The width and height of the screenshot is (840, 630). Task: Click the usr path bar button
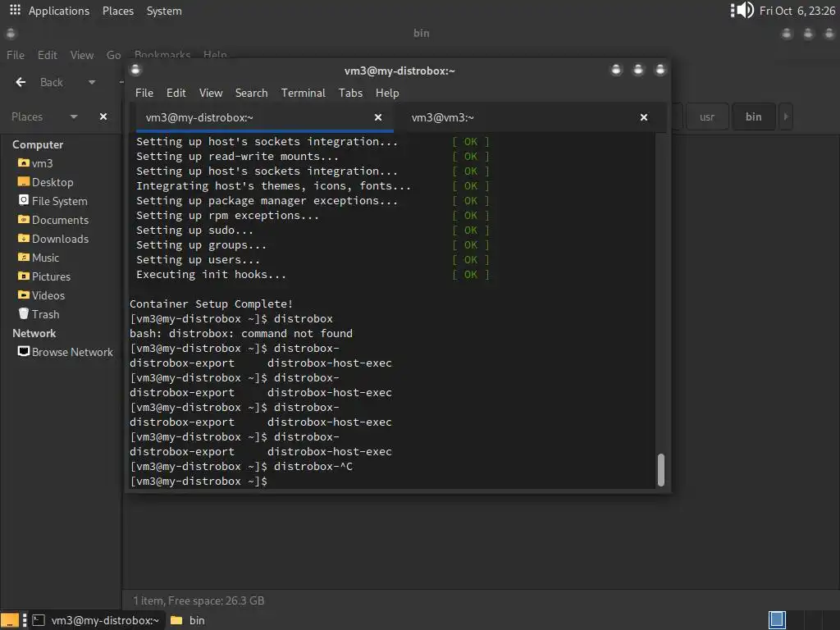coord(707,116)
